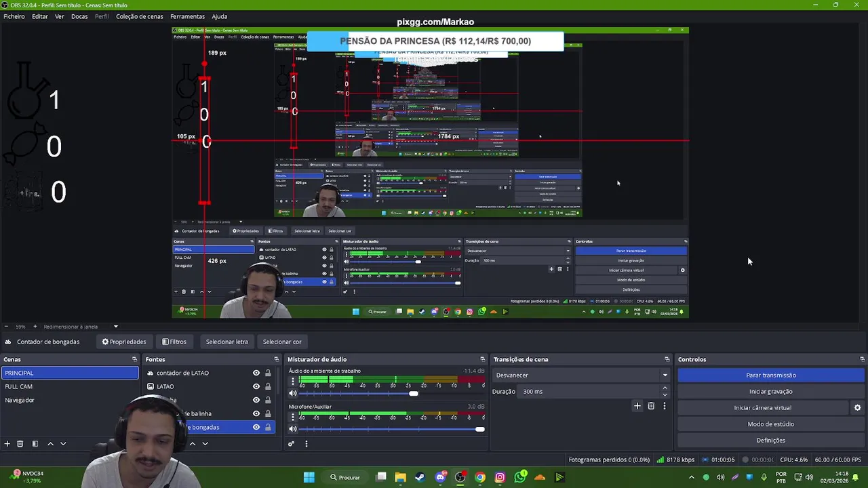Pop out the Controlos dock panel
Viewport: 868px width, 488px height.
862,359
